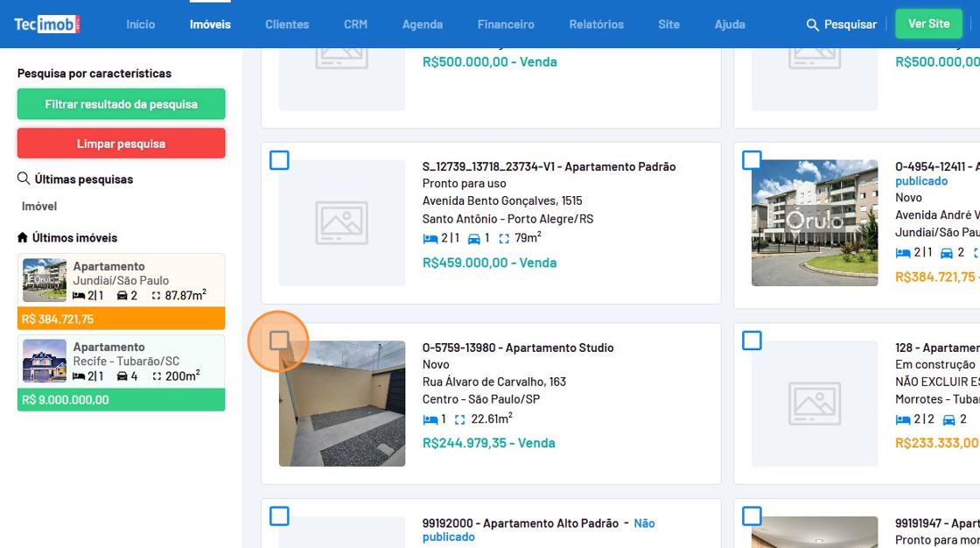This screenshot has width=980, height=548.
Task: Click magnifier icon next to Últimas pesquisas
Action: 24,179
